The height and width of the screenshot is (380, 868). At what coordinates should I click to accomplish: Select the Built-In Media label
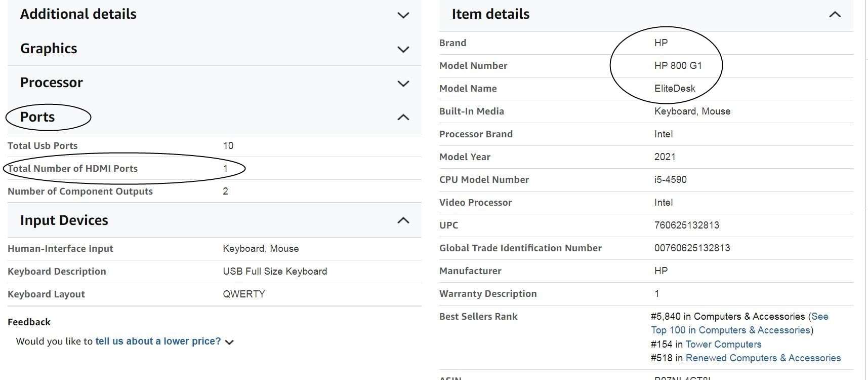click(x=472, y=111)
